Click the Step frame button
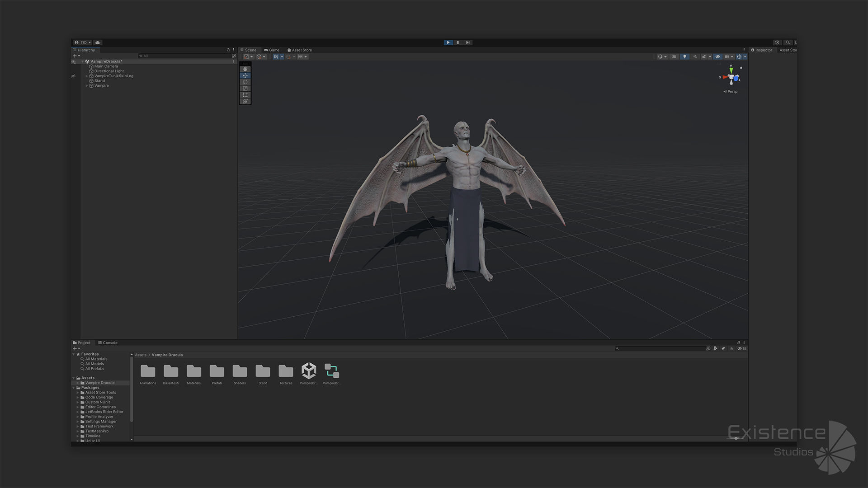 pyautogui.click(x=468, y=42)
